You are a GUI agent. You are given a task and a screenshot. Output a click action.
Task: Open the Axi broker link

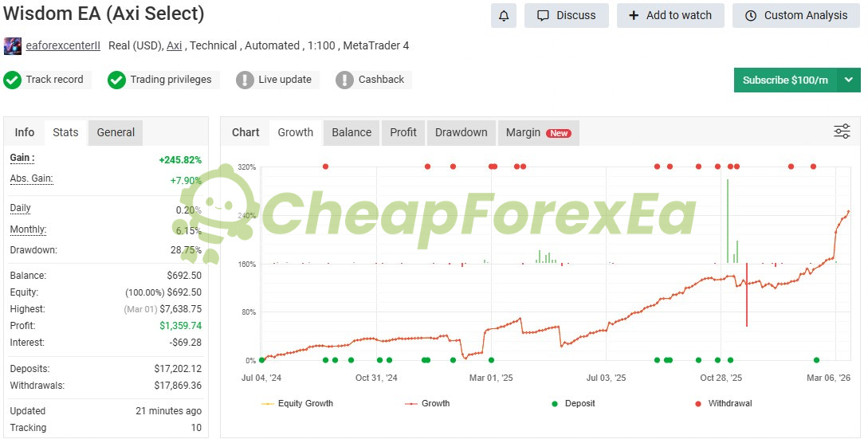[x=175, y=46]
